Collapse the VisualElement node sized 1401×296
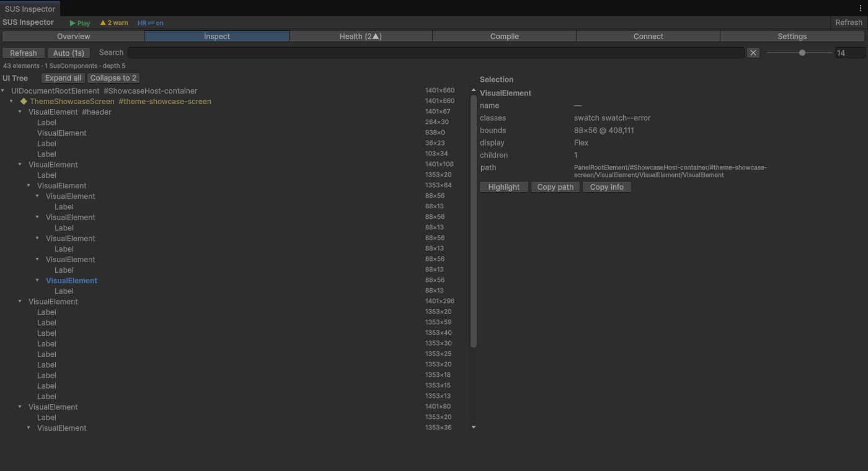 coord(20,301)
